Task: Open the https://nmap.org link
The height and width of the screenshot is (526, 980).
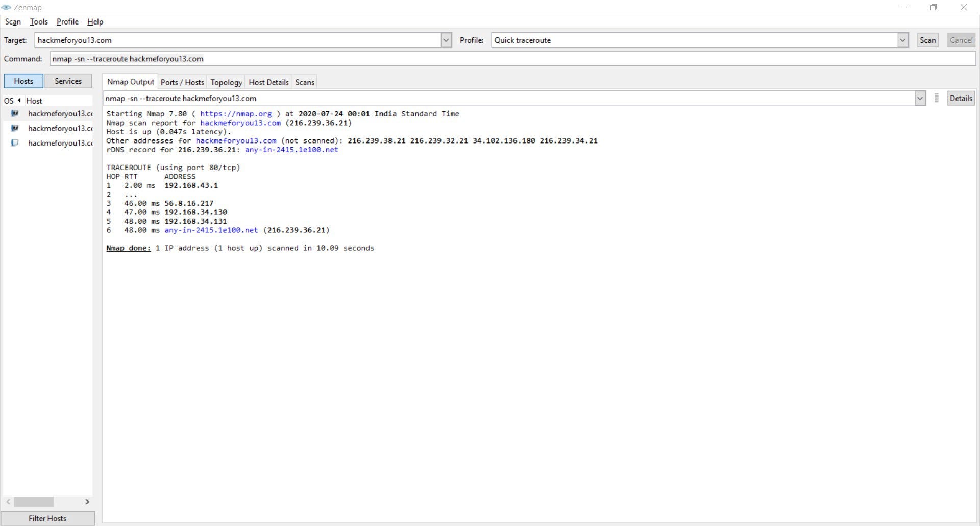Action: pos(236,114)
